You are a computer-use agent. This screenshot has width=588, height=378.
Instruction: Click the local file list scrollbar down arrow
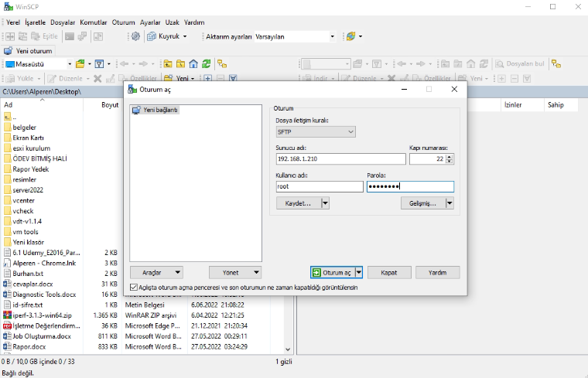tap(288, 349)
